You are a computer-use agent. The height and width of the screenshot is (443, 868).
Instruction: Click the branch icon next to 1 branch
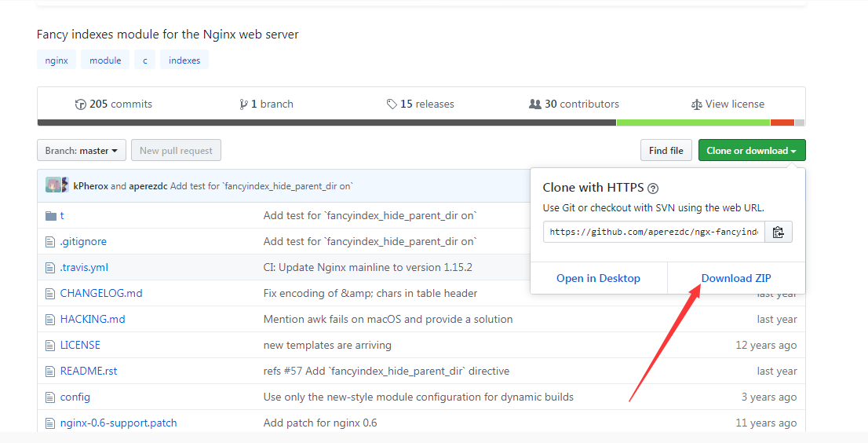244,104
